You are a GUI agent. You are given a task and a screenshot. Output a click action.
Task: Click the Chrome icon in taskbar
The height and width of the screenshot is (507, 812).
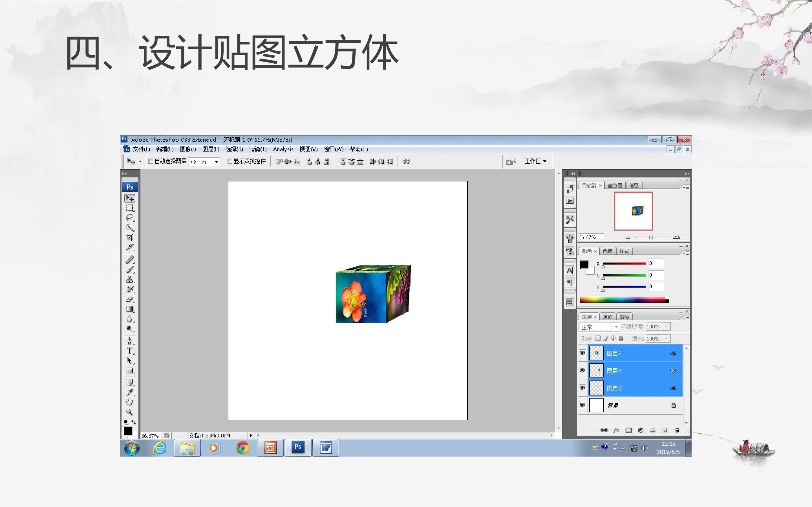[x=242, y=448]
